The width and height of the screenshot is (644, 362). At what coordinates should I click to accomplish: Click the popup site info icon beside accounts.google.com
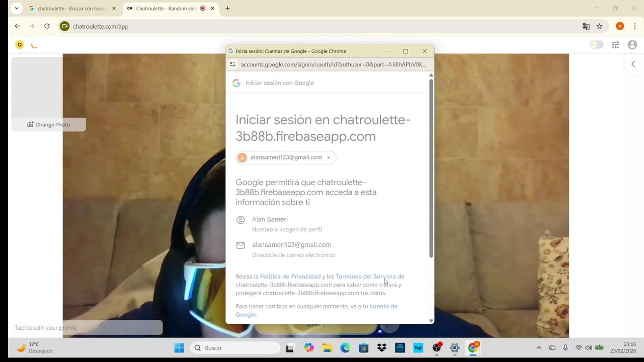(232, 64)
